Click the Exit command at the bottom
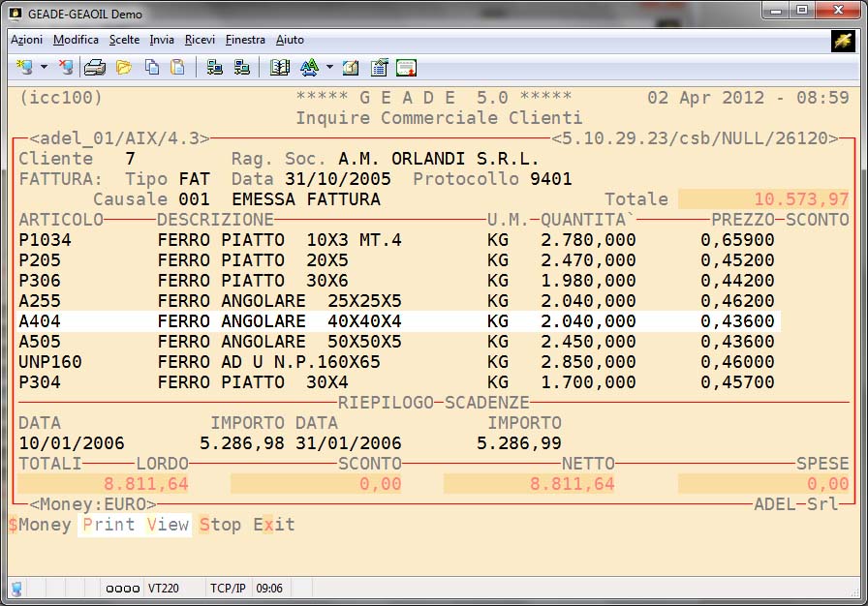The width and height of the screenshot is (868, 606). pos(274,525)
